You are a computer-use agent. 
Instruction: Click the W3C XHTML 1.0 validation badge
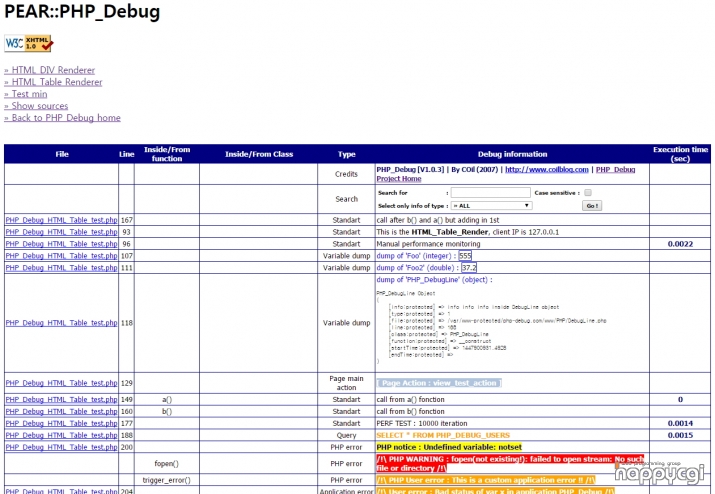29,43
